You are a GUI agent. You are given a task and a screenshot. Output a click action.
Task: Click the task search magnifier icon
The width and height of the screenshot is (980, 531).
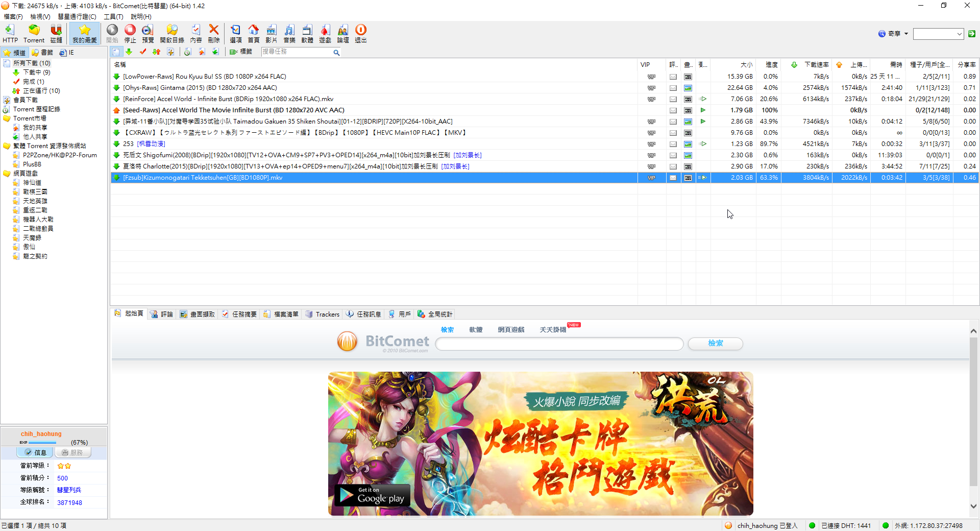click(x=336, y=53)
